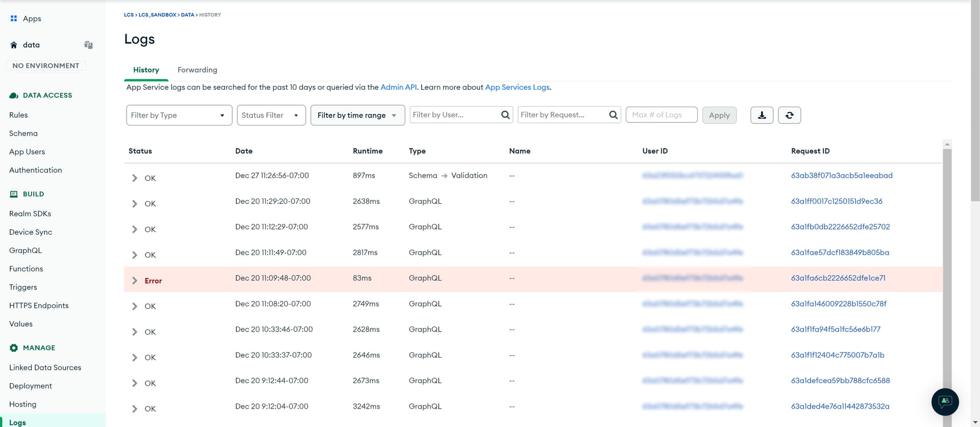Click the search icon in Filter by Request

[613, 115]
